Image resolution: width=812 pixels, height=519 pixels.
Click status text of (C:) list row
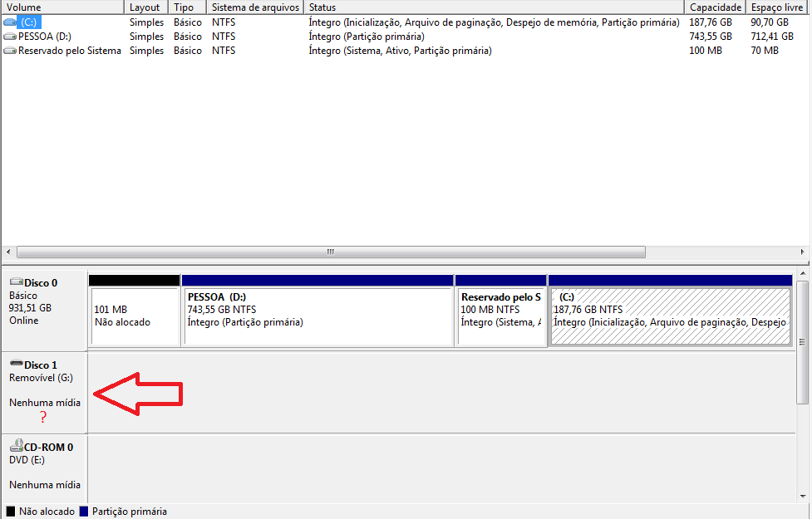tap(494, 22)
